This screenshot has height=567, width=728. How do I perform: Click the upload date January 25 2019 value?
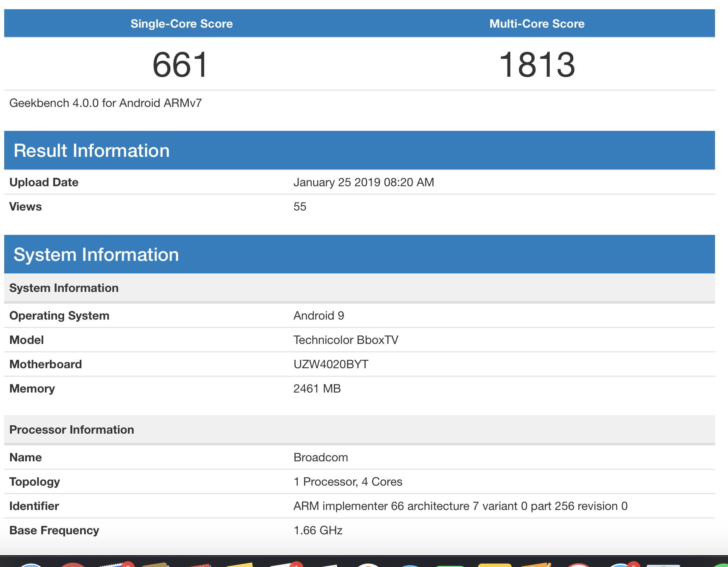(363, 182)
